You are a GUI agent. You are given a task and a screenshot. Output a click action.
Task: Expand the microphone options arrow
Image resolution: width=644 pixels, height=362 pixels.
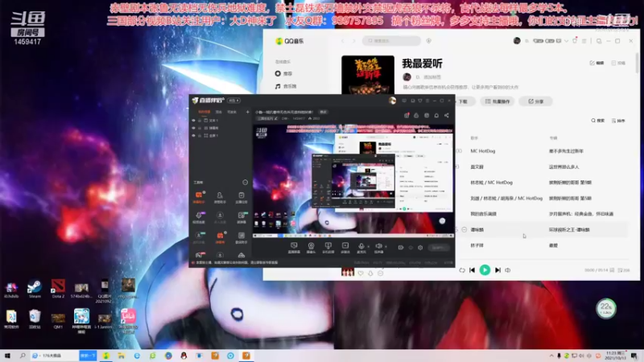pos(368,246)
